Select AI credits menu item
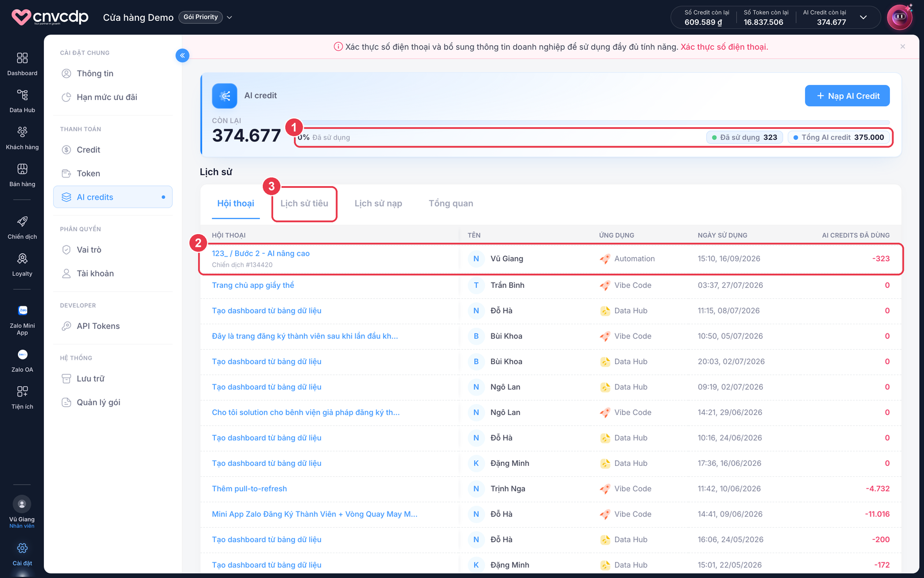Screen dimensions: 924x578 [x=113, y=197]
